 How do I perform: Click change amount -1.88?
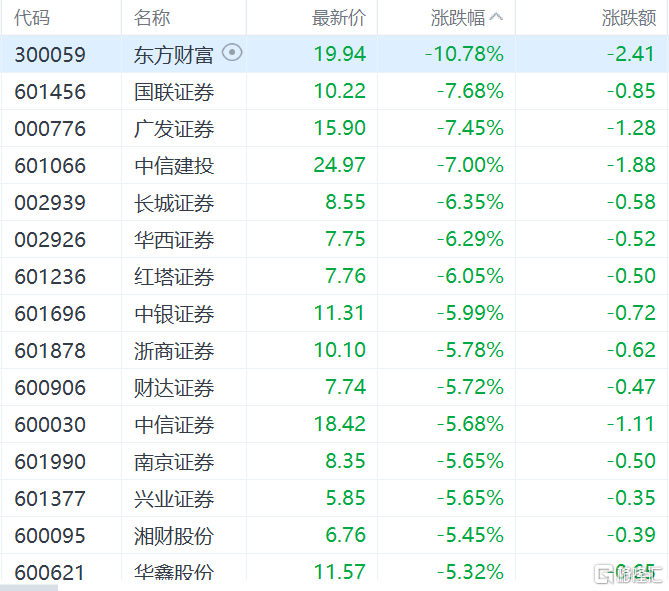coord(631,165)
